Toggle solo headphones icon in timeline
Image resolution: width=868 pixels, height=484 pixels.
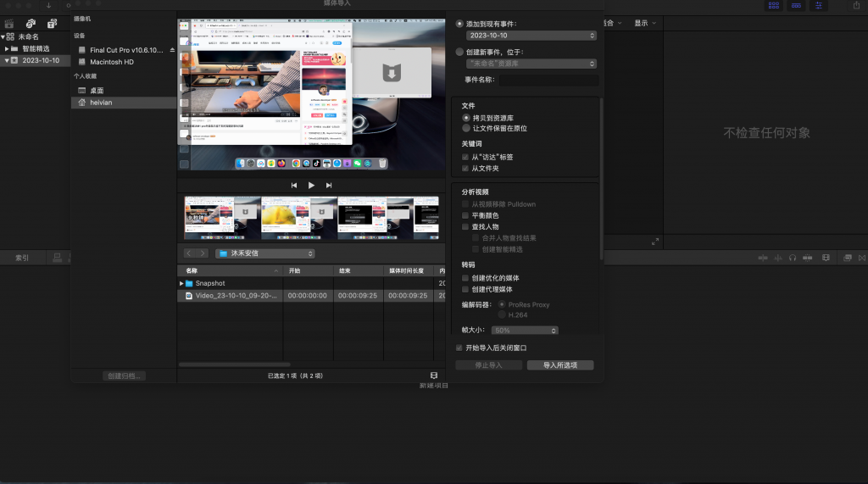[x=793, y=258]
